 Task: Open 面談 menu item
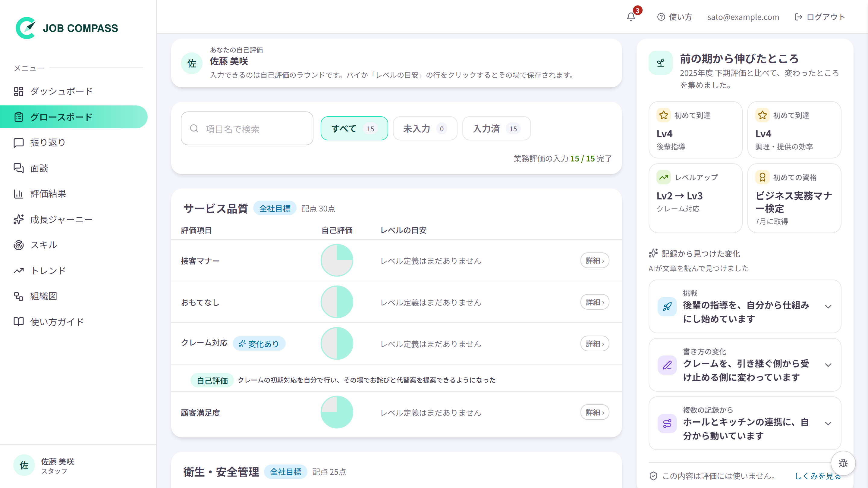pyautogui.click(x=74, y=168)
